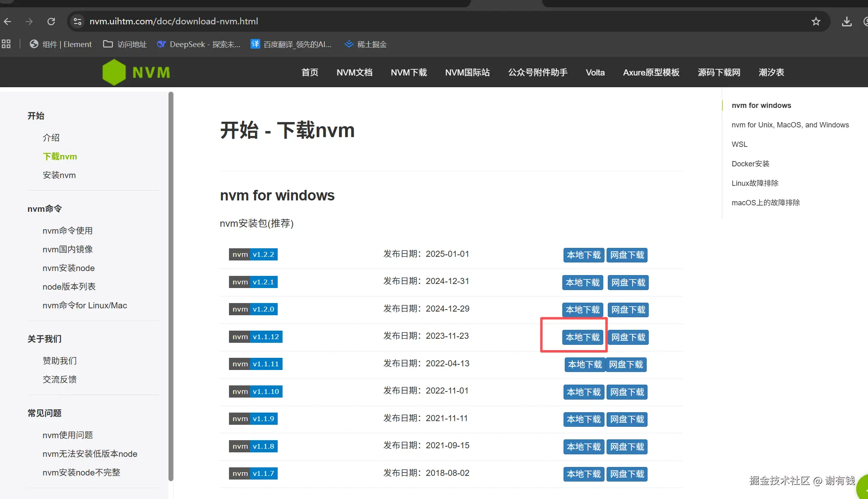
Task: Open nvm国内镜像 sidebar link
Action: point(68,249)
